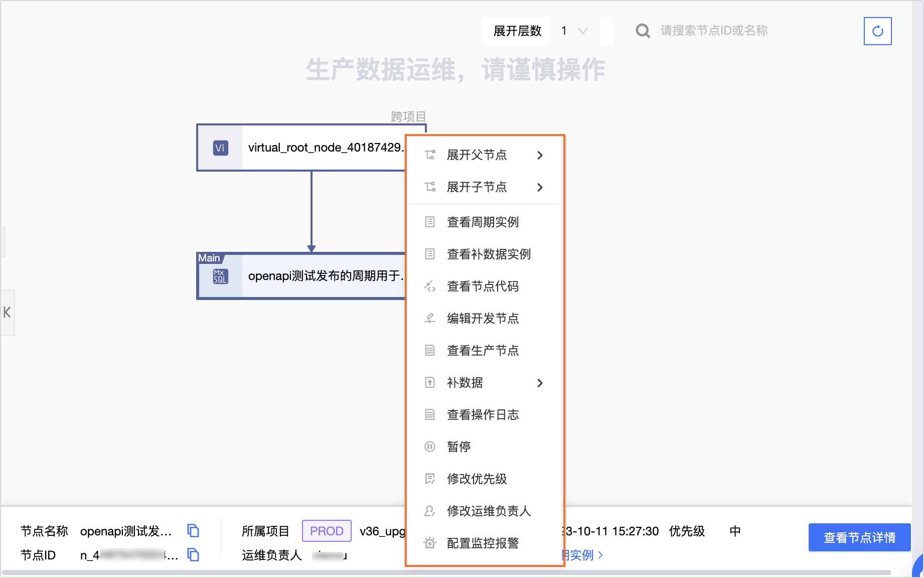Click the MaxCompute SQL node icon
This screenshot has height=578, width=924.
220,276
